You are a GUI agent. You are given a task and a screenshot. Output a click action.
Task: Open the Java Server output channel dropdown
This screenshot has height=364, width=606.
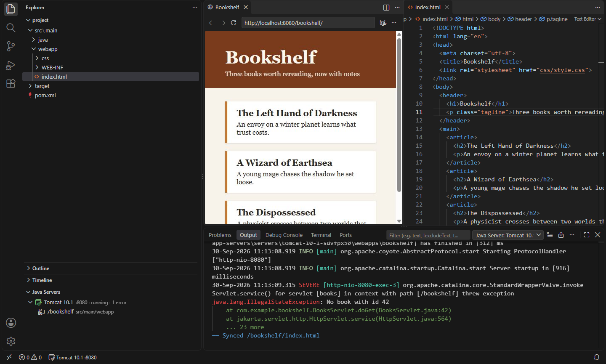508,235
